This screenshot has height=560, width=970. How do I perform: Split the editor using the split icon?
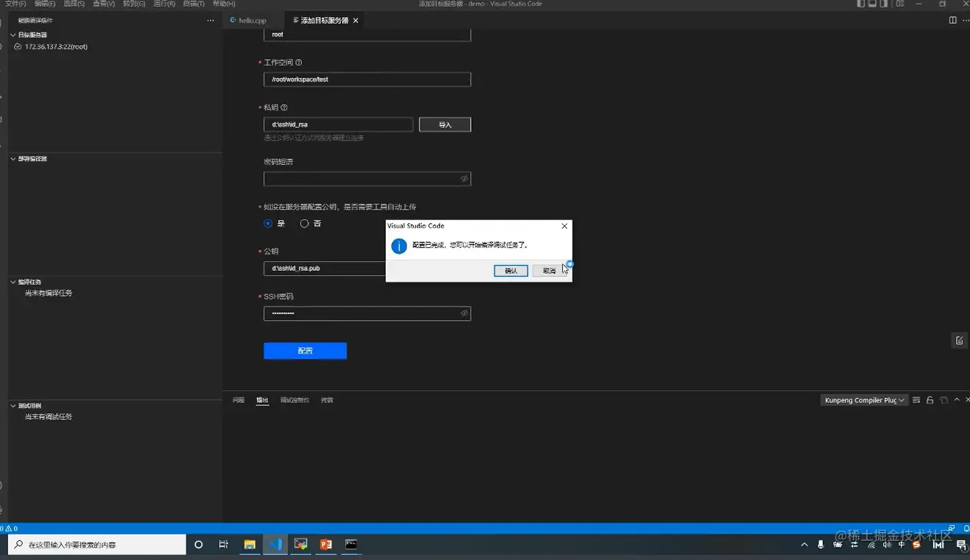point(952,21)
